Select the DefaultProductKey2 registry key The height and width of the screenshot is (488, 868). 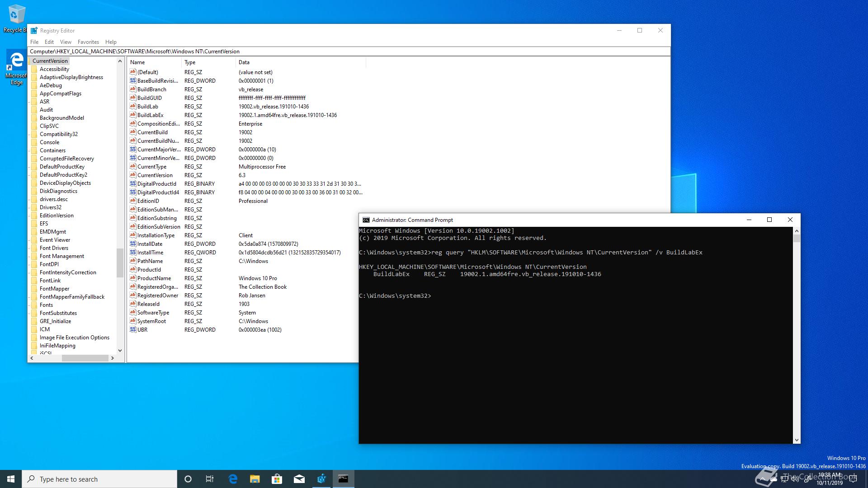[63, 175]
